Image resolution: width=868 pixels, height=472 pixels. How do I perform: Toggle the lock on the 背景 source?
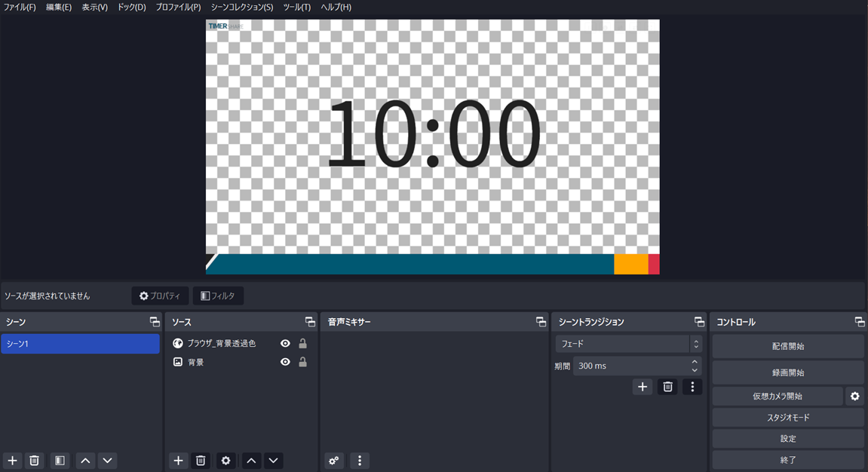pos(302,362)
